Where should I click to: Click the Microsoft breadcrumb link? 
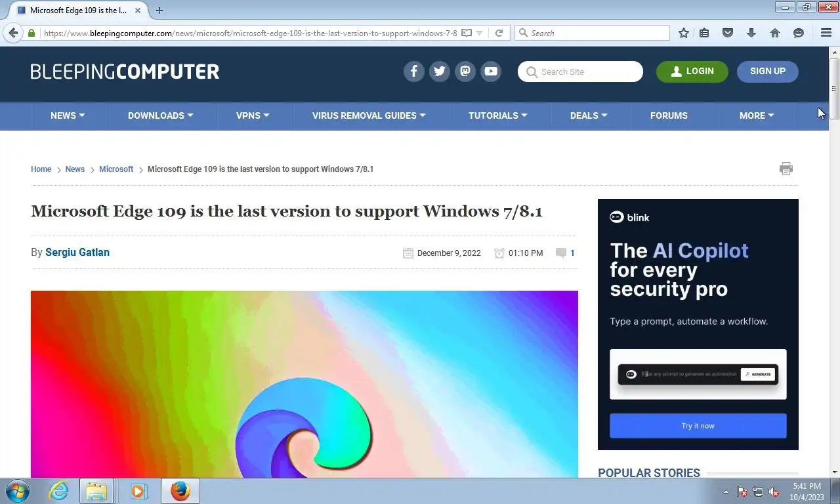point(116,169)
